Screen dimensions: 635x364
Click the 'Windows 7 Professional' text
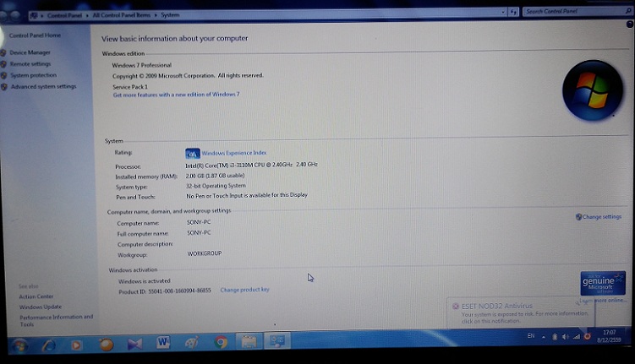pyautogui.click(x=142, y=65)
